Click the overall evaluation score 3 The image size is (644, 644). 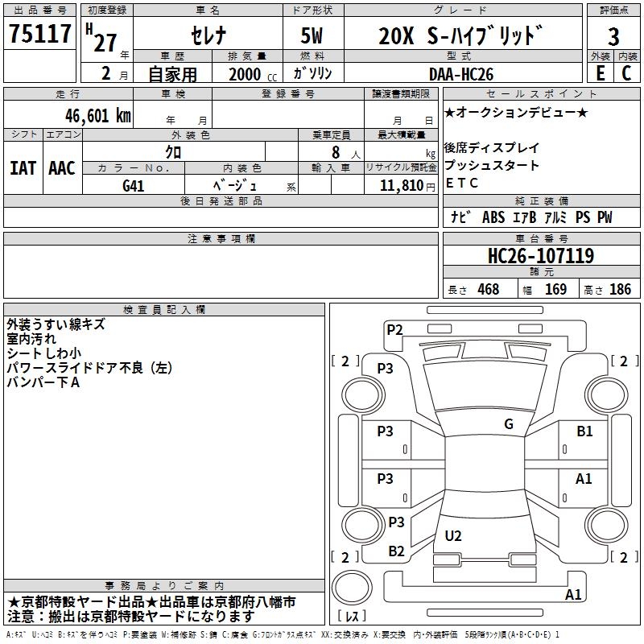coord(613,37)
